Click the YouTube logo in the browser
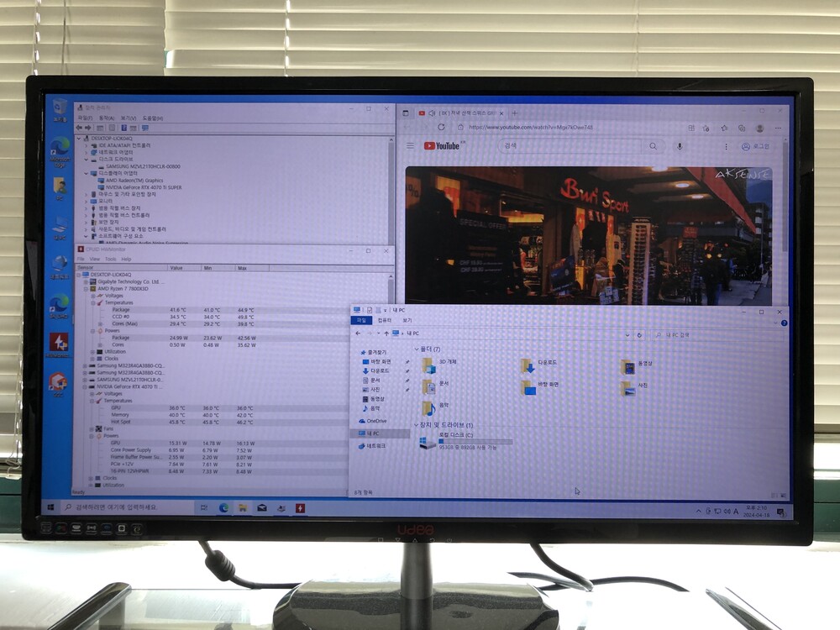The height and width of the screenshot is (630, 840). pyautogui.click(x=442, y=145)
